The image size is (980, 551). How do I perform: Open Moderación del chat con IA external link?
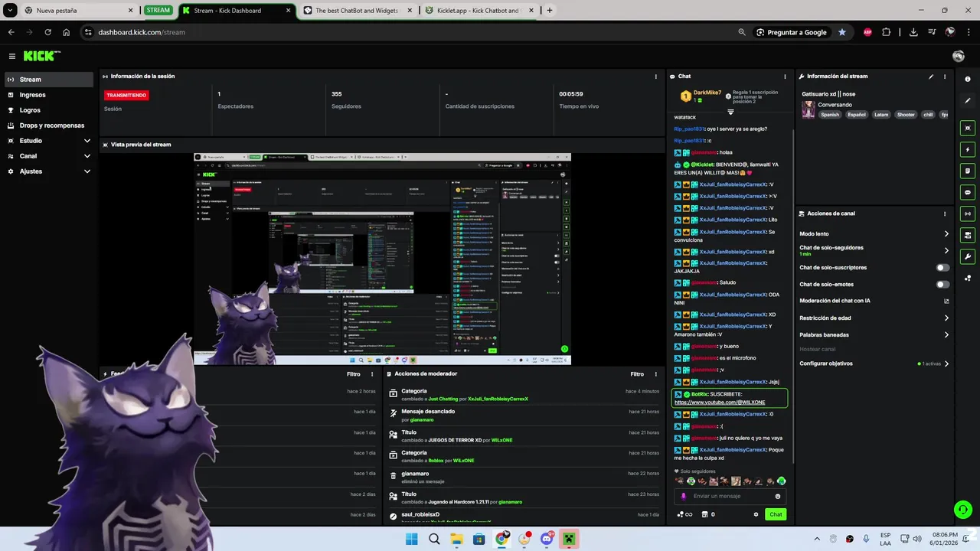pos(946,301)
